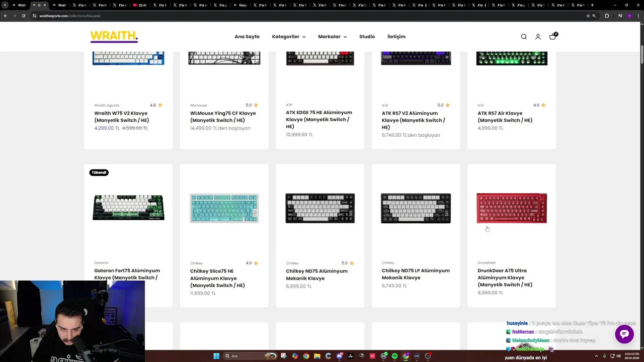Open Spotify from the taskbar

[x=394, y=356]
